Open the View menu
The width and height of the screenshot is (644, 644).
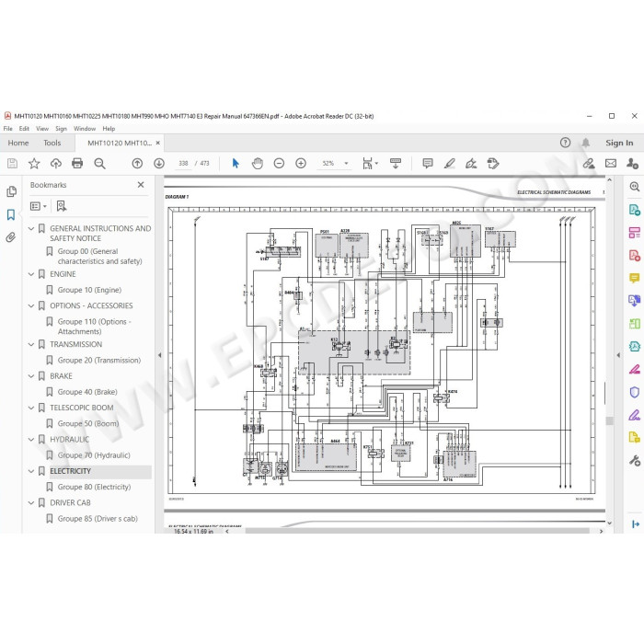click(42, 129)
